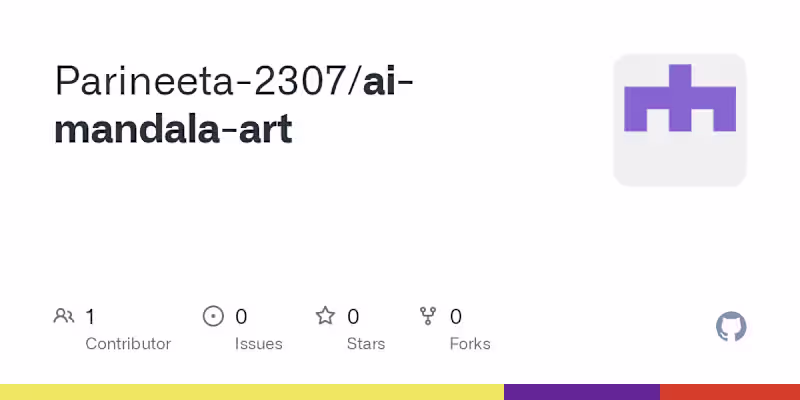
Task: Click the Issues circle-dot icon
Action: 213,317
